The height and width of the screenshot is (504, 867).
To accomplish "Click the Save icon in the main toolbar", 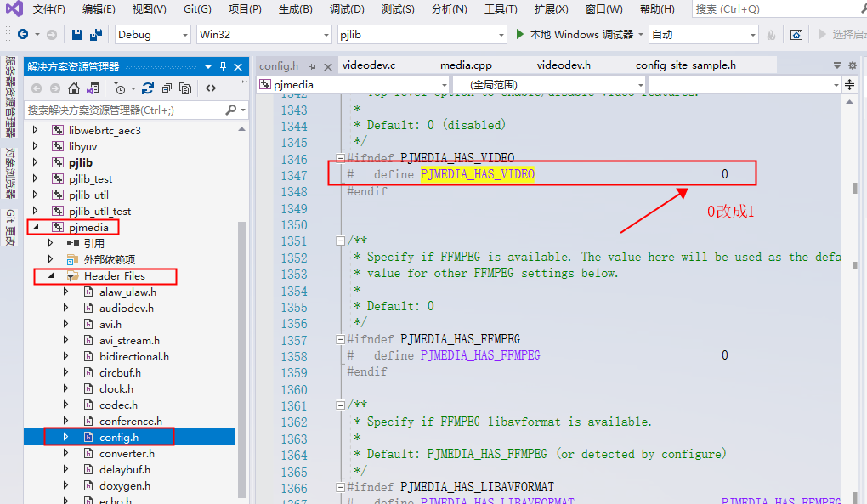I will click(x=76, y=34).
